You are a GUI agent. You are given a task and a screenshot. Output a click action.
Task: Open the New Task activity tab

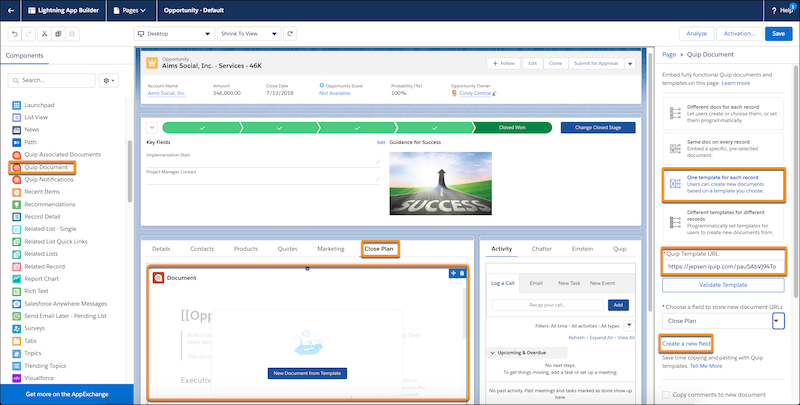click(x=569, y=283)
